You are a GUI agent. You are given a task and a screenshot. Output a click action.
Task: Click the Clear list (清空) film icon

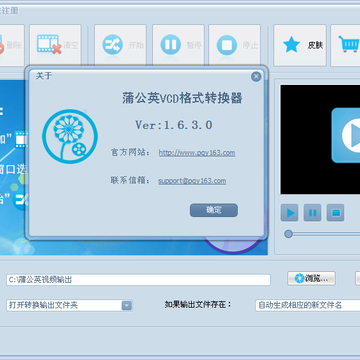pyautogui.click(x=49, y=44)
